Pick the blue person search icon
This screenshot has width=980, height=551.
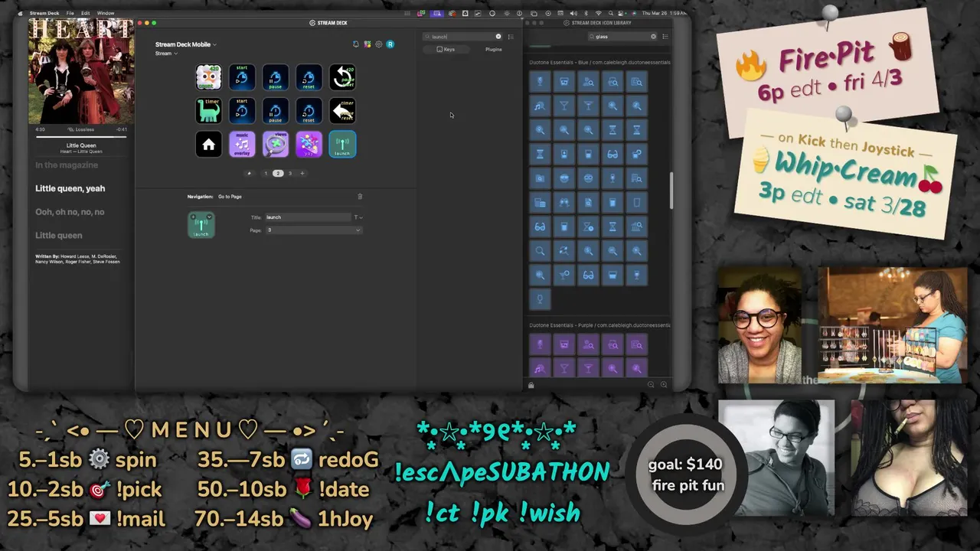(x=588, y=82)
